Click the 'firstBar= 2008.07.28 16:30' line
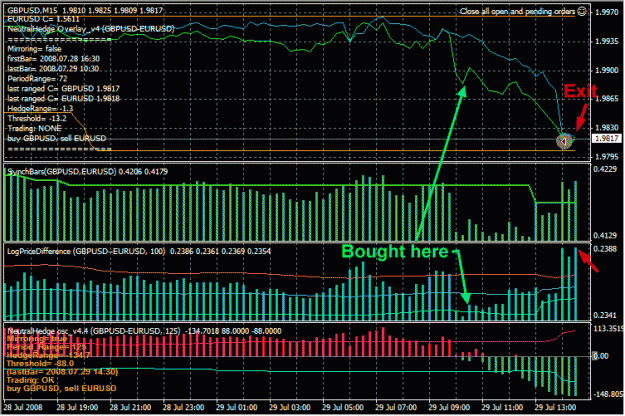 (x=53, y=59)
